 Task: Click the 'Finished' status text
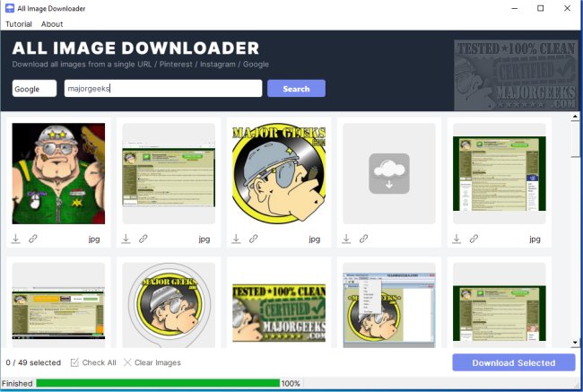[17, 383]
